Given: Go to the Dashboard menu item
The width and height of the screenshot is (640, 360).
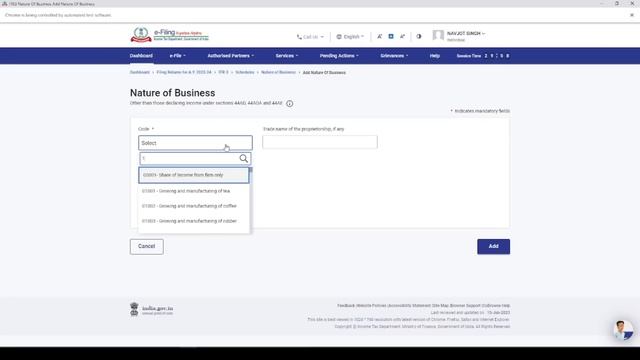Looking at the screenshot, I should (x=141, y=56).
